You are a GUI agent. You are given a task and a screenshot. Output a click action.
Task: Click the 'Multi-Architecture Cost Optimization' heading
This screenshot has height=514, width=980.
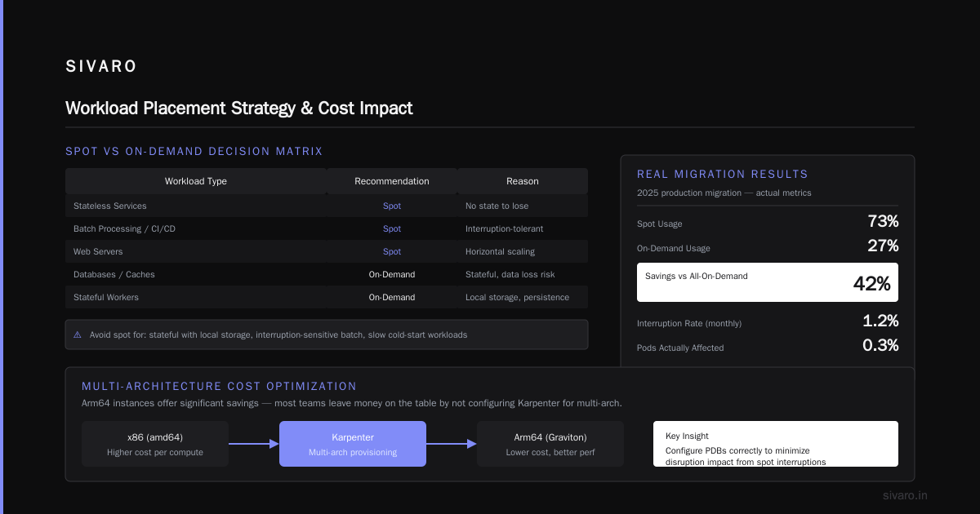(219, 386)
